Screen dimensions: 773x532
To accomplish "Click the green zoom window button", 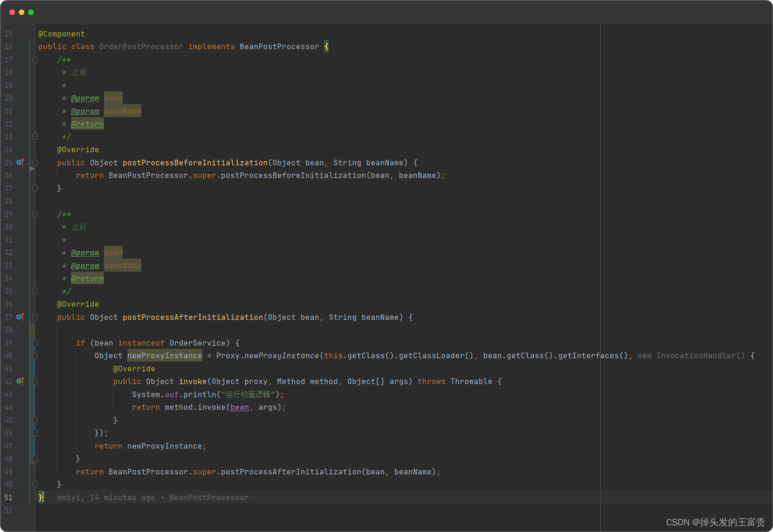I will (x=31, y=12).
